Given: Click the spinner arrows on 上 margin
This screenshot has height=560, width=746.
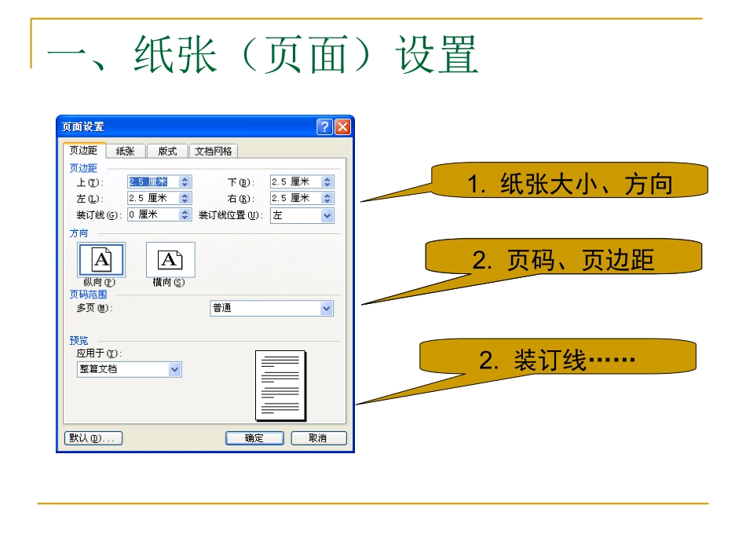Looking at the screenshot, I should coord(185,181).
